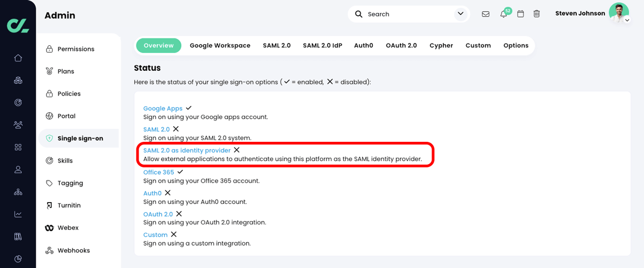Open the reports chart icon in navigation bar

point(18,214)
